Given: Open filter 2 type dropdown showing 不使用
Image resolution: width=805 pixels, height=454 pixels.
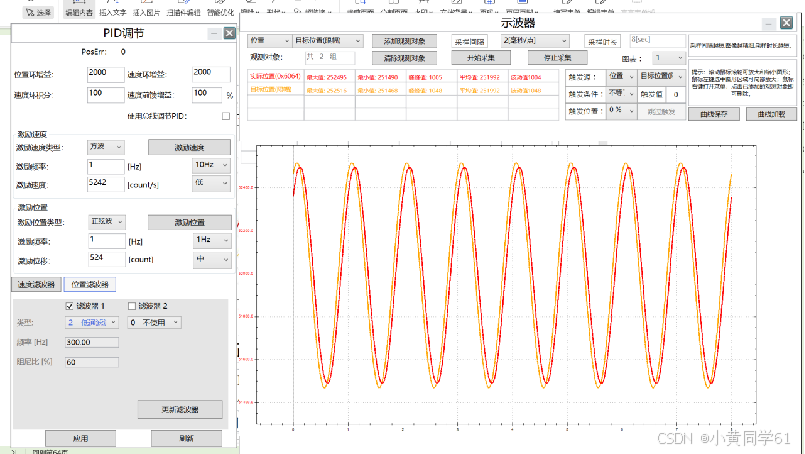Looking at the screenshot, I should point(155,323).
